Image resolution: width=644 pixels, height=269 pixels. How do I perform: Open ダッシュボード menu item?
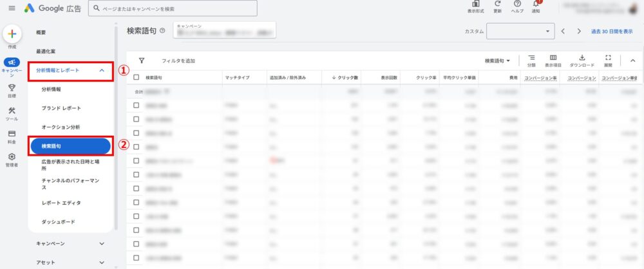point(59,222)
